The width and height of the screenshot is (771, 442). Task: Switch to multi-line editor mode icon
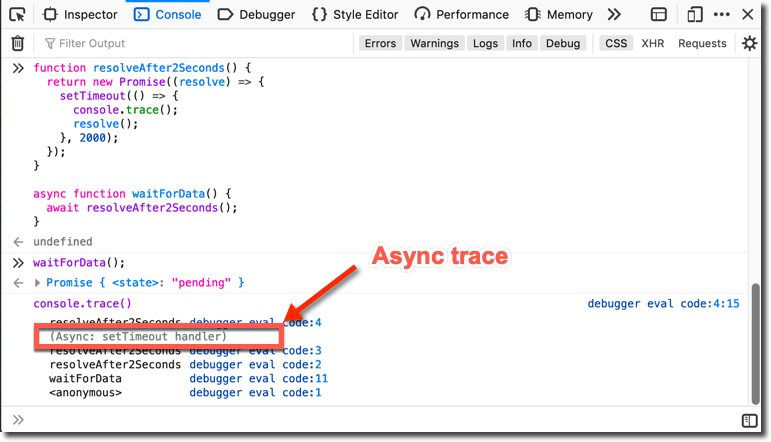point(749,421)
